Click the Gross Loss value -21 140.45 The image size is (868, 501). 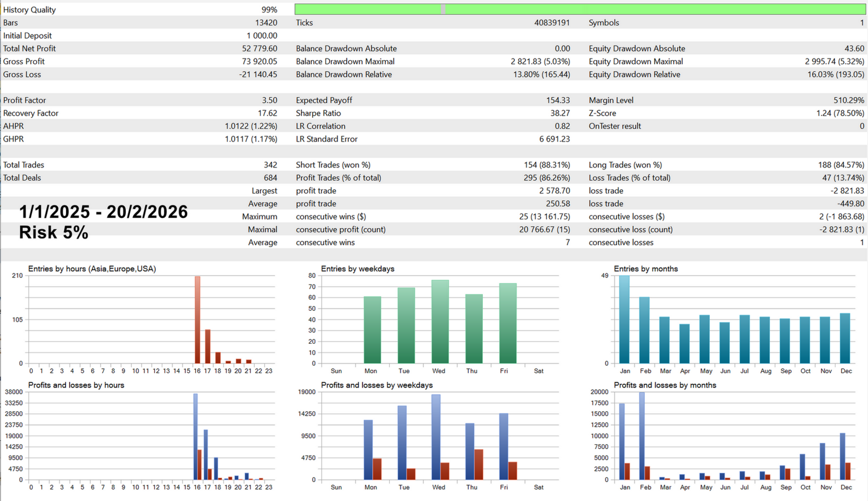[x=258, y=75]
